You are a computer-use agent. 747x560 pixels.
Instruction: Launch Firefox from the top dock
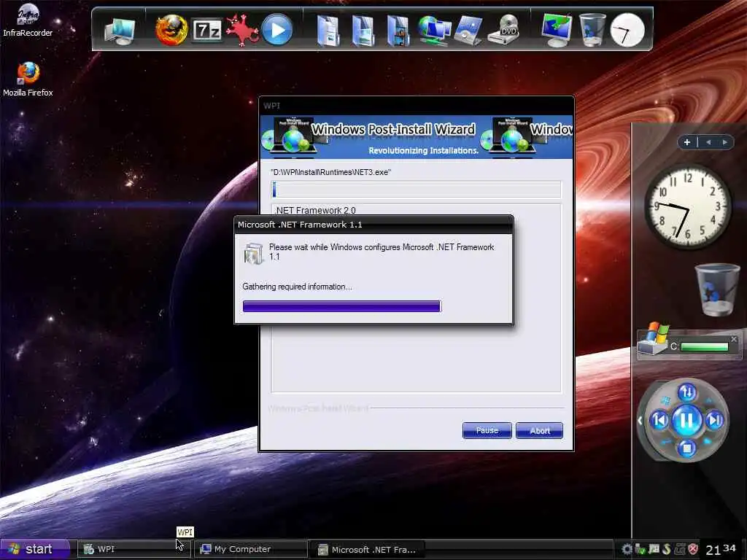171,30
